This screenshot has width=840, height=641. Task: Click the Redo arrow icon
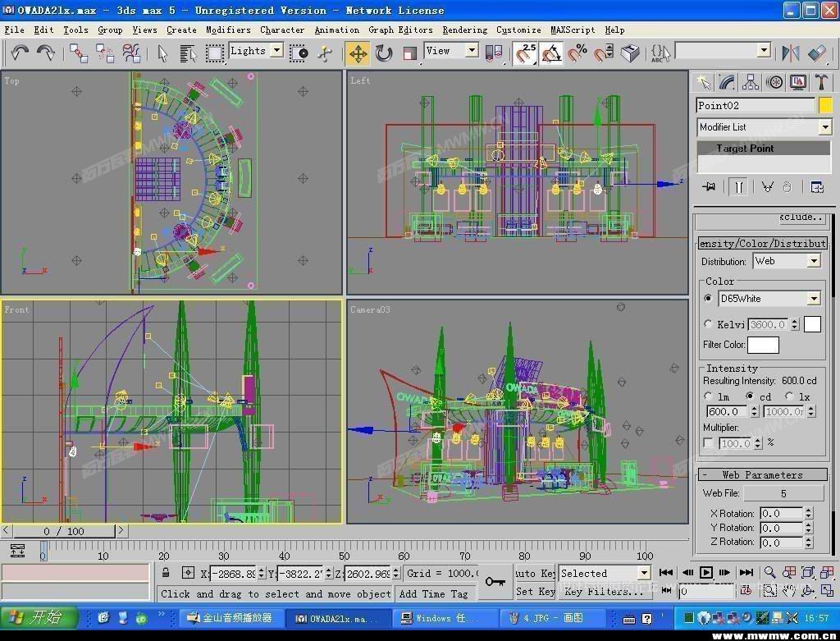(x=46, y=53)
